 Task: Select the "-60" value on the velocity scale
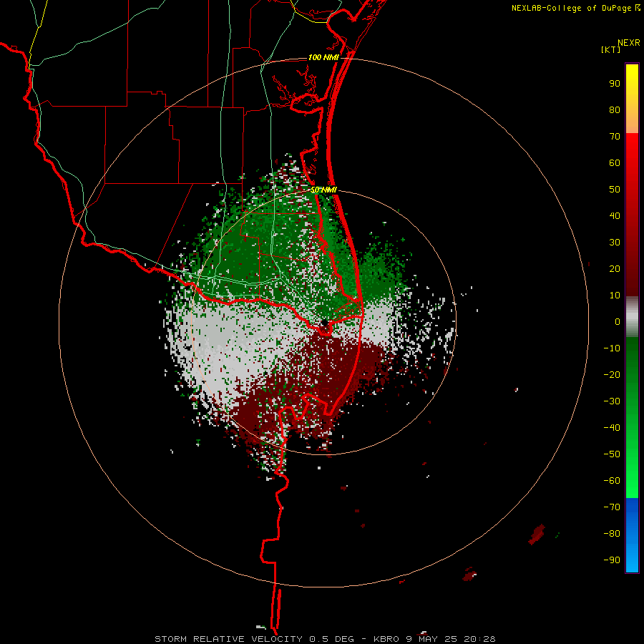[x=612, y=481]
